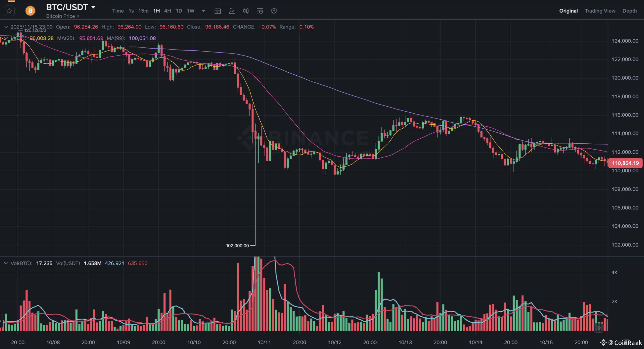This screenshot has width=644, height=349.
Task: Select the 15m timeframe
Action: 143,11
